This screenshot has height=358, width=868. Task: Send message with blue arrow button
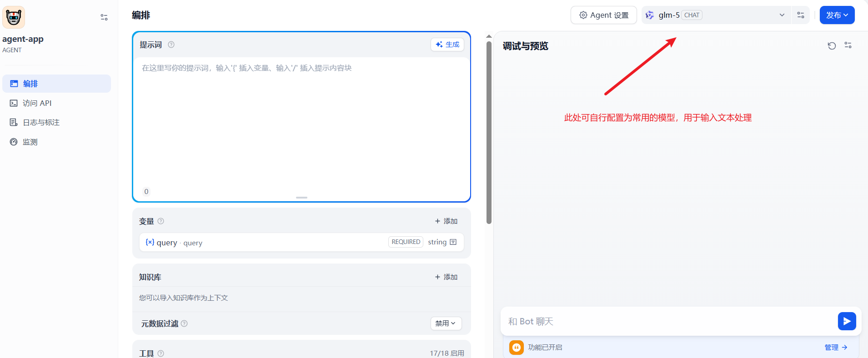coord(847,321)
